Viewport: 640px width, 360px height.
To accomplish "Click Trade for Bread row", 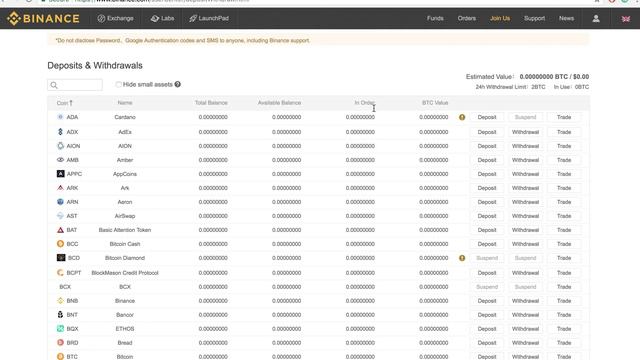I will tap(564, 342).
